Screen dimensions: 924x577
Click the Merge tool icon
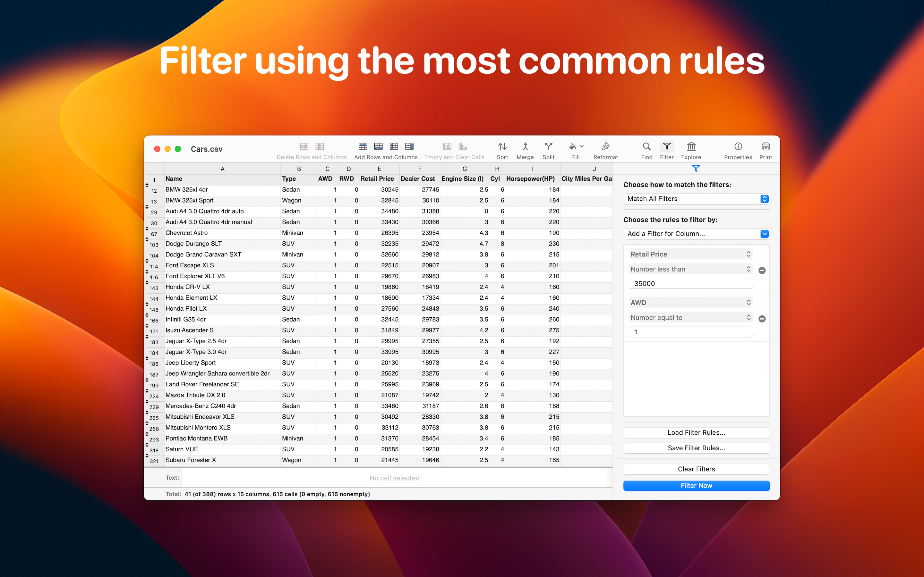click(525, 147)
